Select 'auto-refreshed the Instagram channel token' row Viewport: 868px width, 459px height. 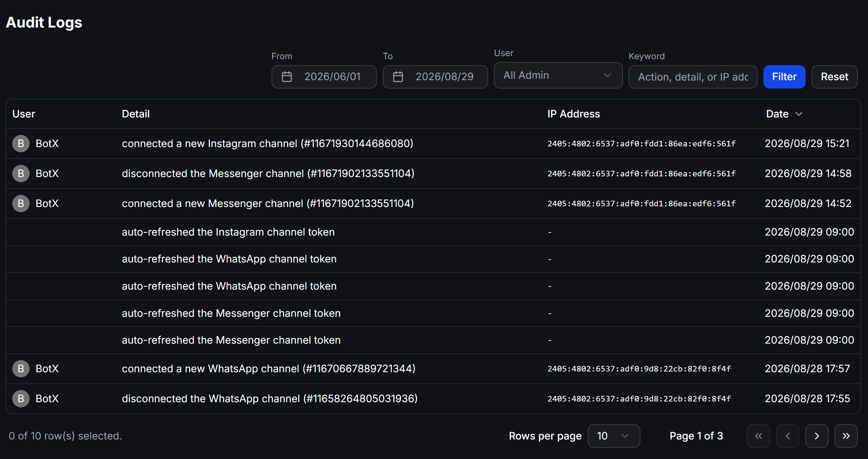(433, 232)
